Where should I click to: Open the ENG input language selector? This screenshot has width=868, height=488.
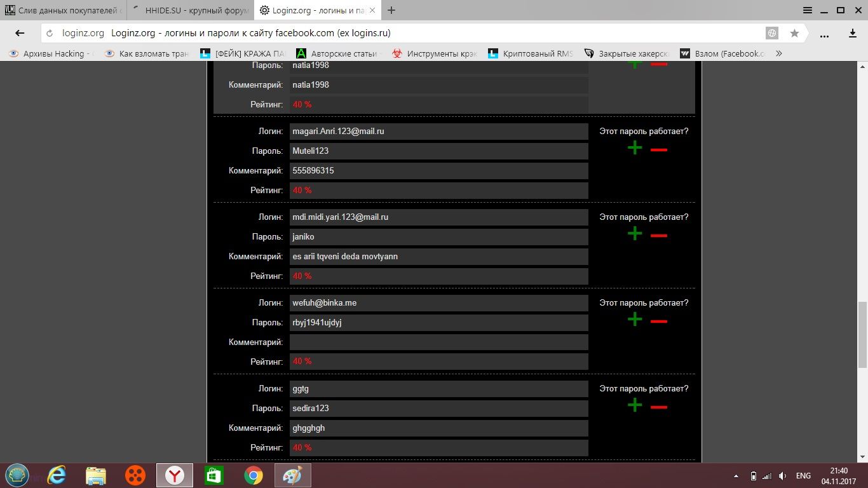point(803,476)
